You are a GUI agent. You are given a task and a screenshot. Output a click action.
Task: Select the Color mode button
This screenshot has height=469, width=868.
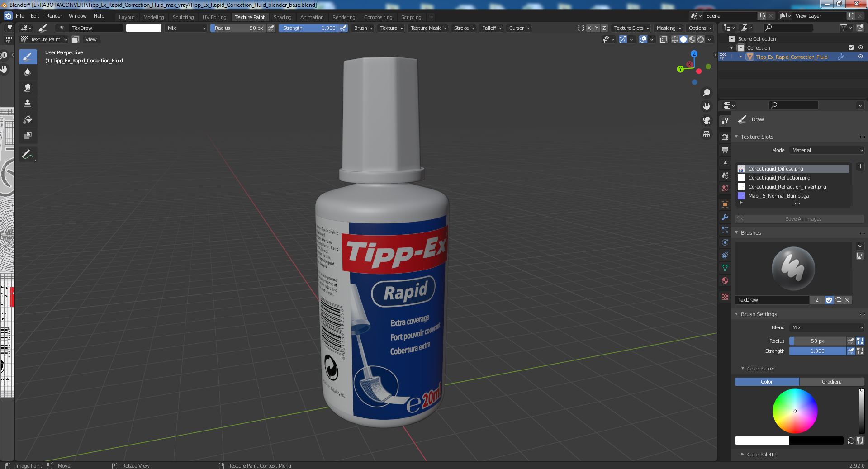(x=767, y=382)
